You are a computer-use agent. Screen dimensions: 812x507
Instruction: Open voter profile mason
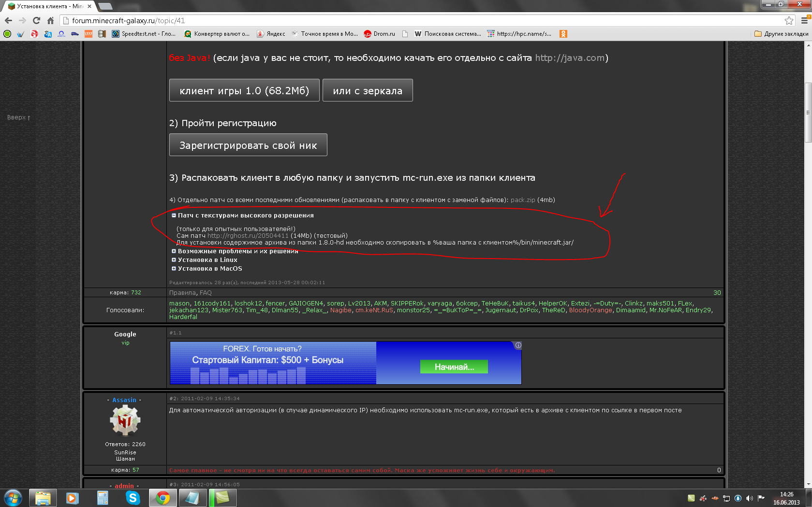pyautogui.click(x=179, y=304)
